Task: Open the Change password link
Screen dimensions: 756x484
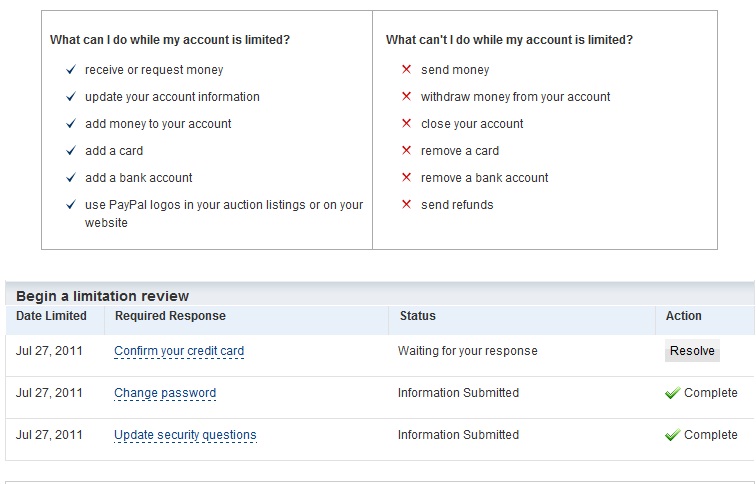Action: [x=165, y=394]
